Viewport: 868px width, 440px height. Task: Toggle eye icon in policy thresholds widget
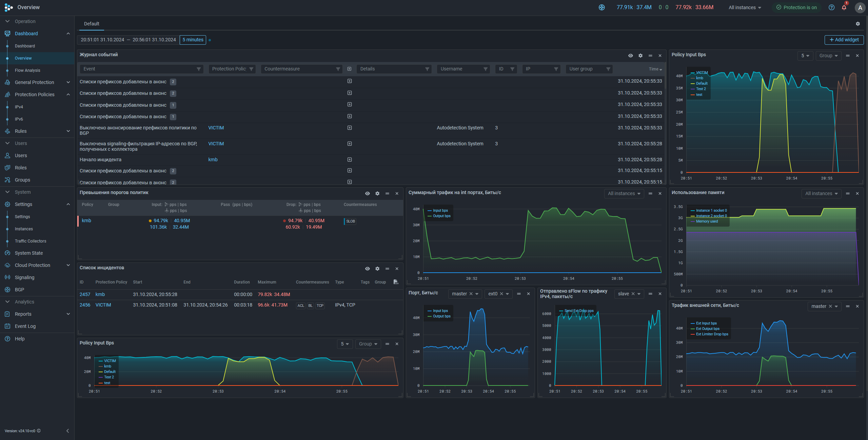pos(367,193)
